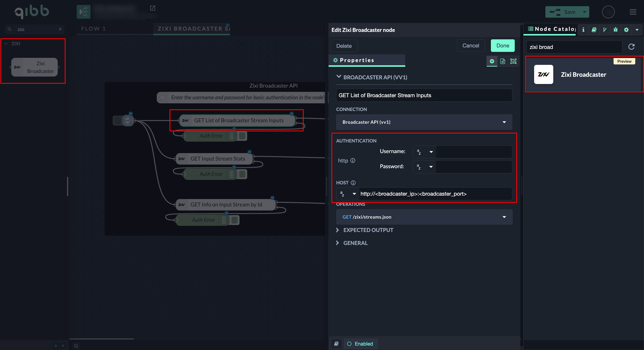644x350 pixels.
Task: Clear the zixi palette search filter
Action: [x=60, y=29]
